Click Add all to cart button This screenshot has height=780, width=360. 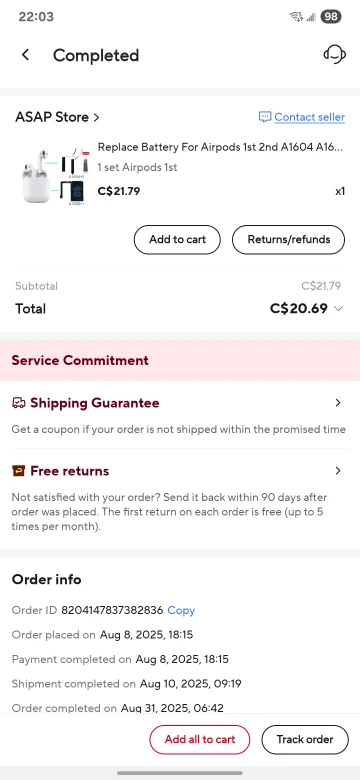click(199, 739)
